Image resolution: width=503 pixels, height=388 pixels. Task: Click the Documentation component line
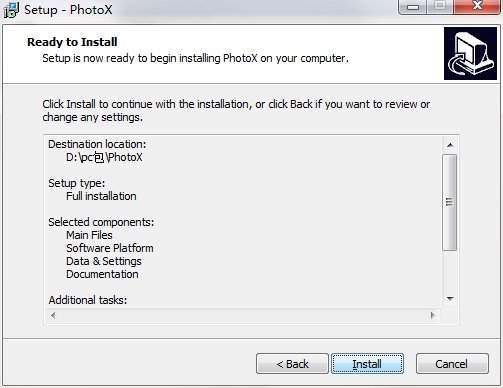[102, 274]
